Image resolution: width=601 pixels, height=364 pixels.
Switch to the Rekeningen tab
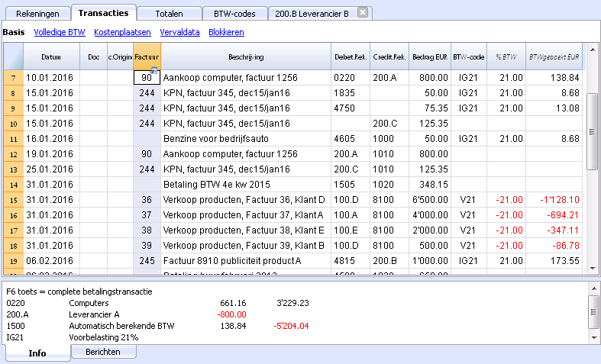pyautogui.click(x=37, y=14)
